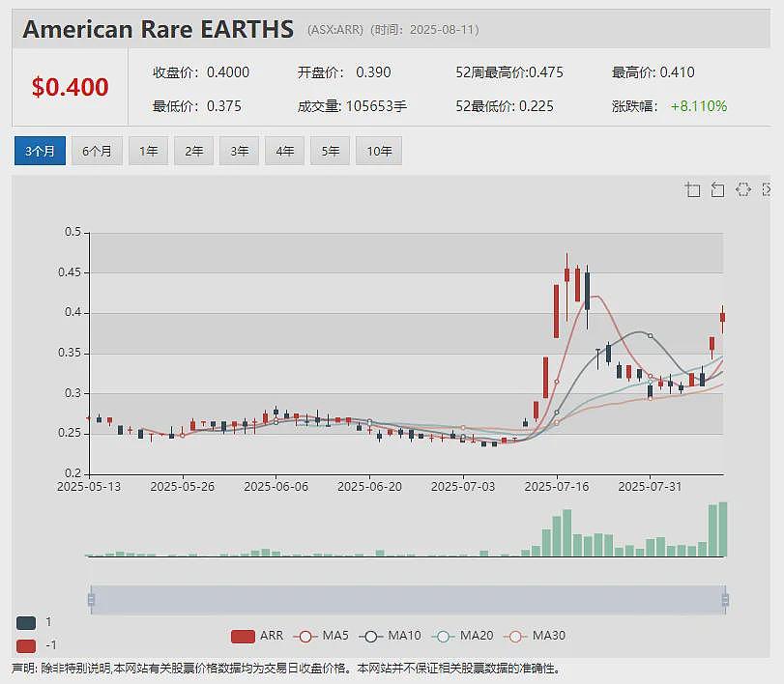Screen dimensions: 784x684
Task: Activate the area zoom chart tool icon
Action: click(692, 190)
